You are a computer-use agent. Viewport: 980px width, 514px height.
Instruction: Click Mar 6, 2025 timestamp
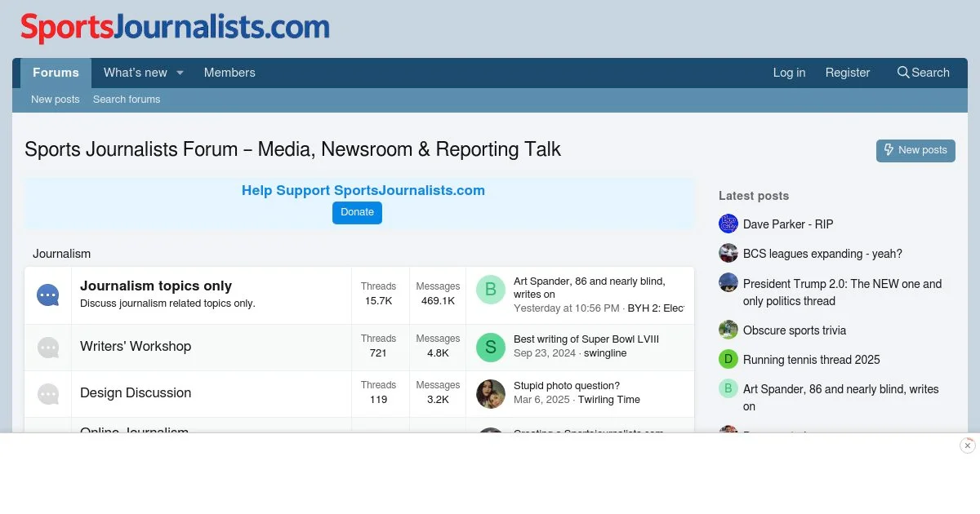point(541,400)
